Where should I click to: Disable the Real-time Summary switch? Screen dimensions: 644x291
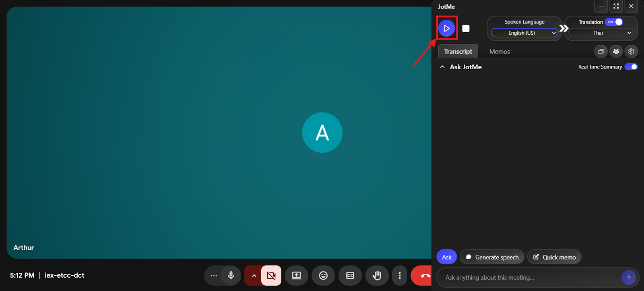point(631,67)
